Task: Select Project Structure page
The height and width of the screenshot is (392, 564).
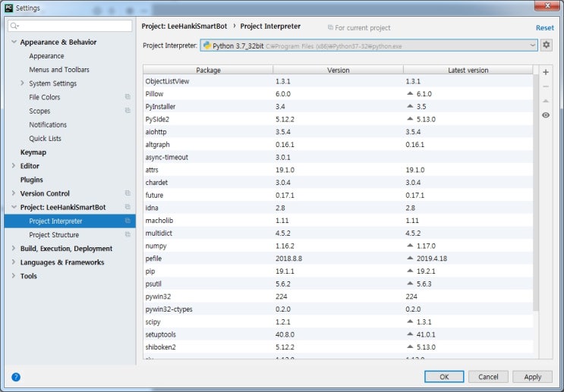Action: (x=54, y=234)
